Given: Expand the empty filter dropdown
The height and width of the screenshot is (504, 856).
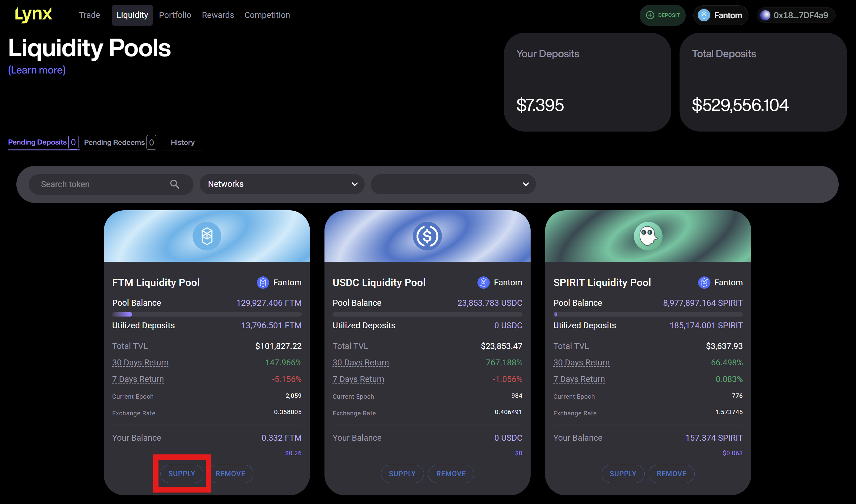Looking at the screenshot, I should point(453,184).
